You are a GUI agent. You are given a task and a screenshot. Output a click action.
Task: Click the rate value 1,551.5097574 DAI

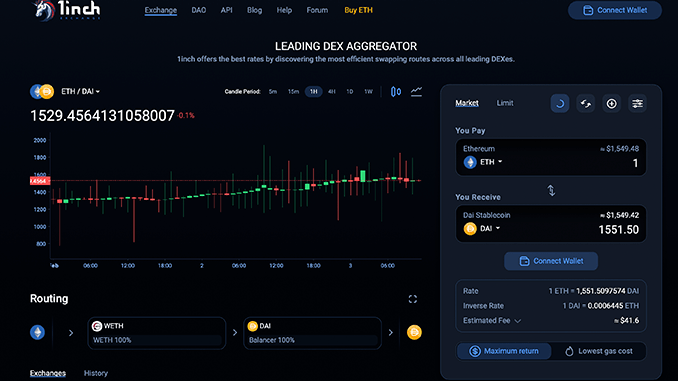(x=607, y=291)
